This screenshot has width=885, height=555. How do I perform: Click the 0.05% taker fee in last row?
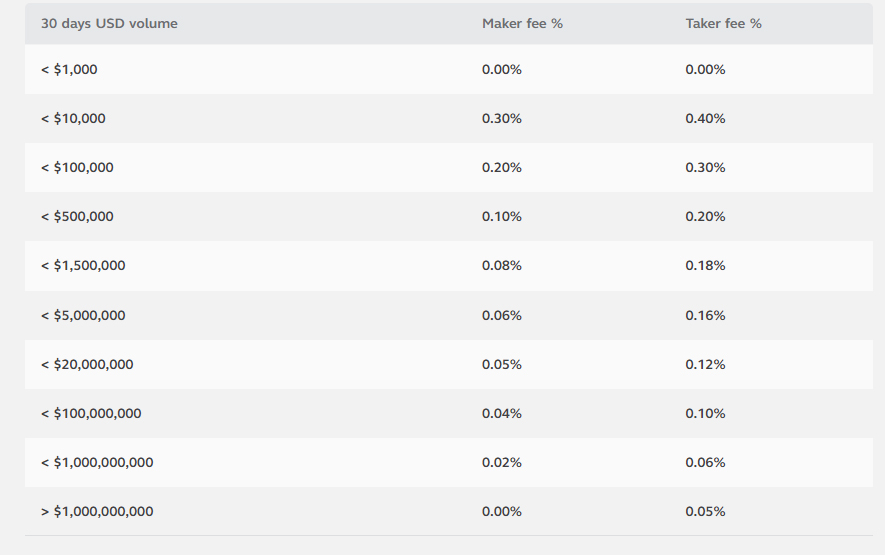coord(706,512)
